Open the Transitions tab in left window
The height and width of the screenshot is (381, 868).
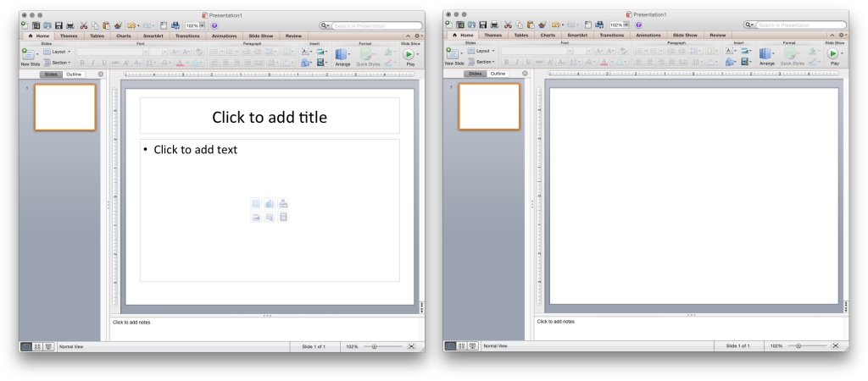(x=187, y=36)
